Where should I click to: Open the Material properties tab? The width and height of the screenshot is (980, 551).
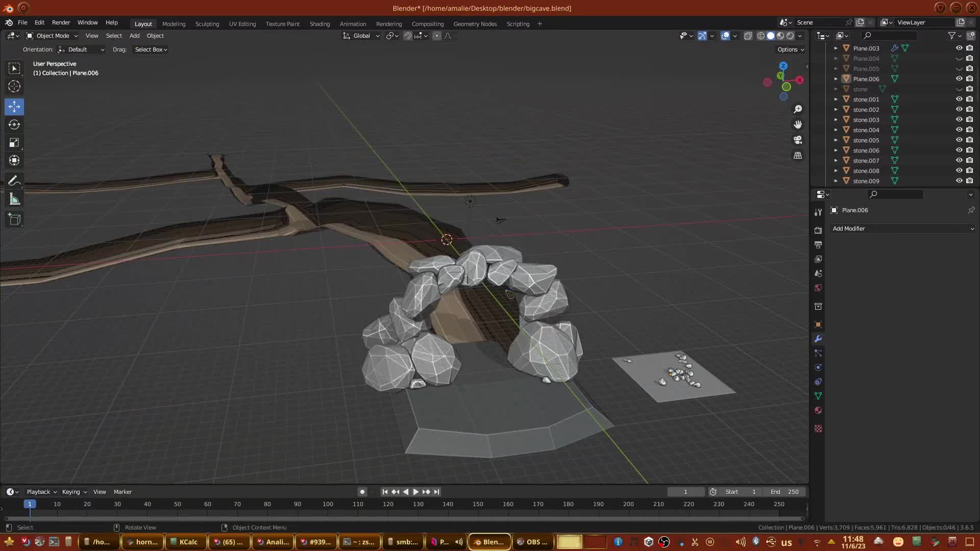pos(818,410)
